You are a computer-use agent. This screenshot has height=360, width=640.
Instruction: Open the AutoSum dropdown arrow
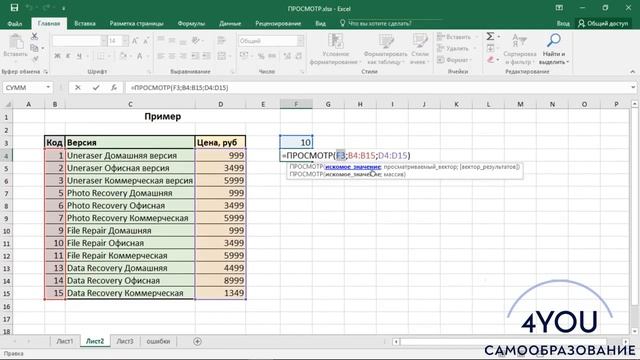499,37
